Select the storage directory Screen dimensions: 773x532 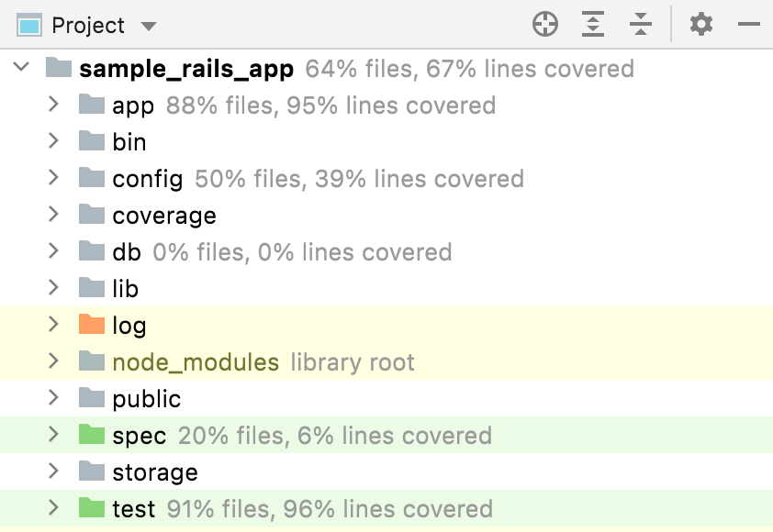pos(152,471)
